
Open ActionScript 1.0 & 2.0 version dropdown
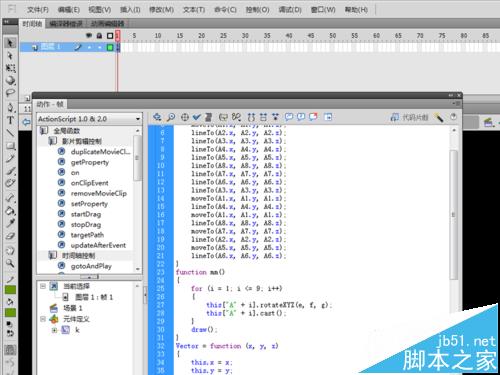[x=89, y=119]
